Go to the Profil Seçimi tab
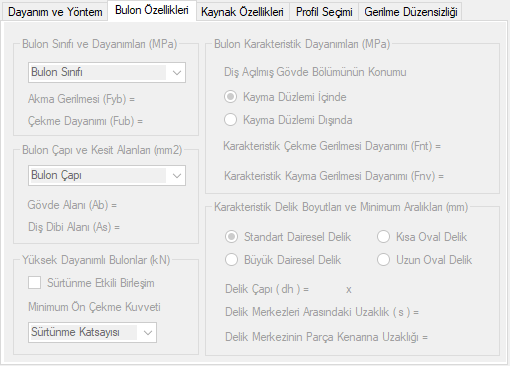Image resolution: width=510 pixels, height=366 pixels. pos(324,12)
